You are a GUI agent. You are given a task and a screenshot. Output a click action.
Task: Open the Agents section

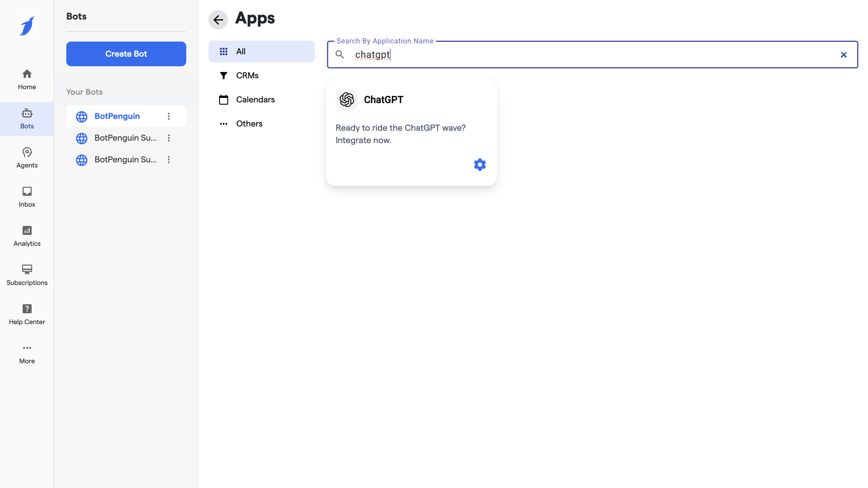click(x=27, y=158)
